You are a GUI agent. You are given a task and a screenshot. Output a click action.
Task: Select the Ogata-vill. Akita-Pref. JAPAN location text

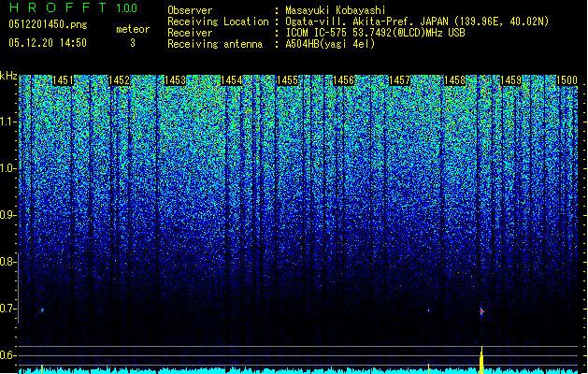(419, 22)
